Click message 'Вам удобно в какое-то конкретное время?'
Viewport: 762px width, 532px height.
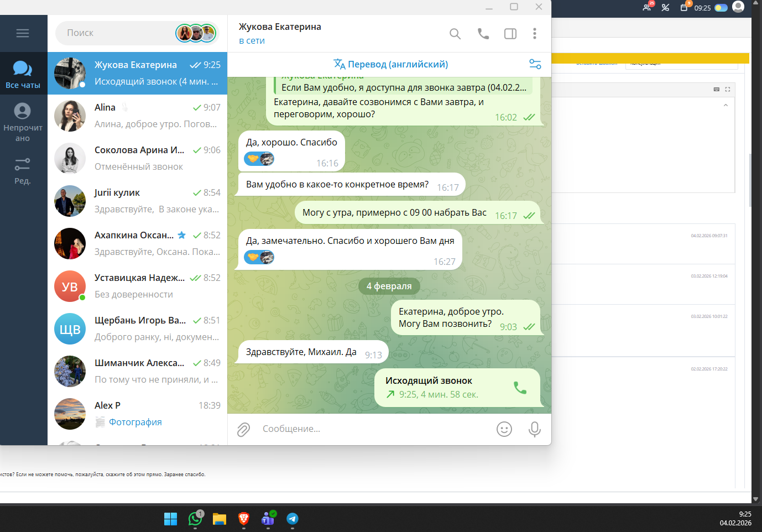[x=352, y=185]
